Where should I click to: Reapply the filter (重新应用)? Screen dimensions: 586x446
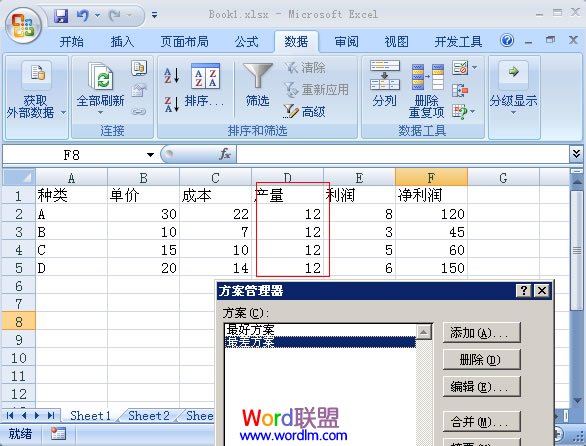click(316, 90)
